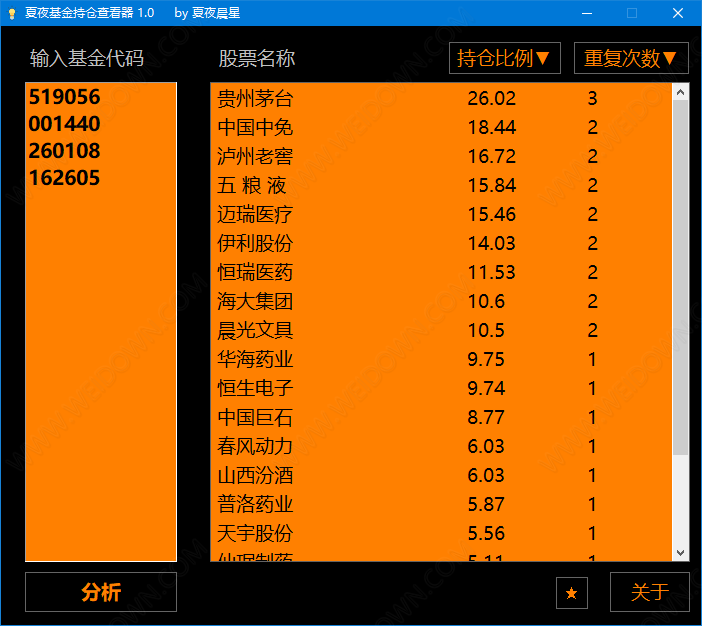Click the lightbulb app icon in title bar
The height and width of the screenshot is (626, 702).
click(x=12, y=13)
